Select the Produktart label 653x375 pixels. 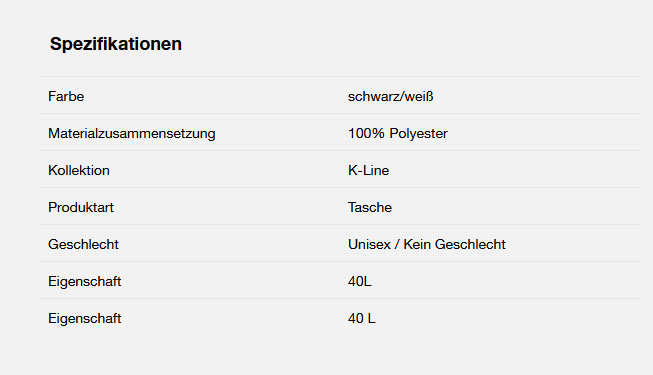pyautogui.click(x=81, y=208)
